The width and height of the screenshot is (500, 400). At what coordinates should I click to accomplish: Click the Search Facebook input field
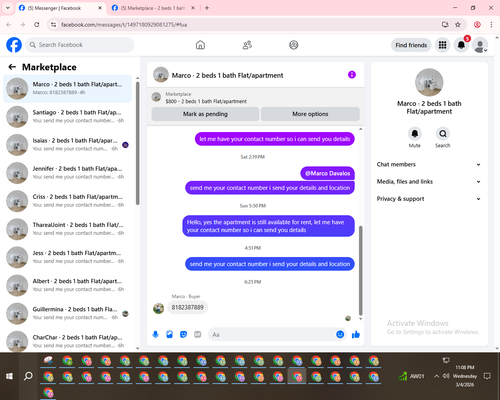pyautogui.click(x=80, y=45)
